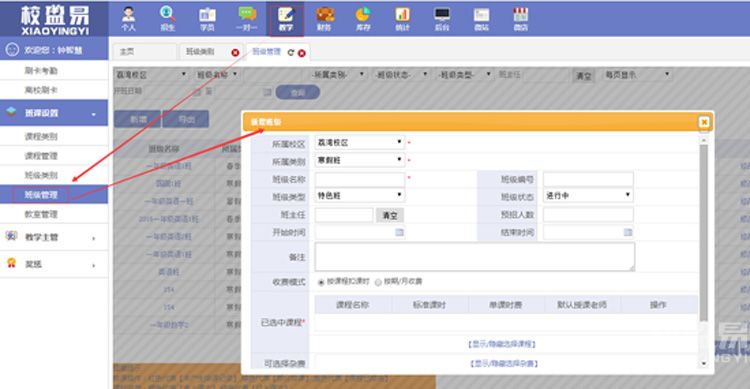The height and width of the screenshot is (389, 750).
Task: Open 离校刷卡 in sidebar
Action: pyautogui.click(x=41, y=90)
